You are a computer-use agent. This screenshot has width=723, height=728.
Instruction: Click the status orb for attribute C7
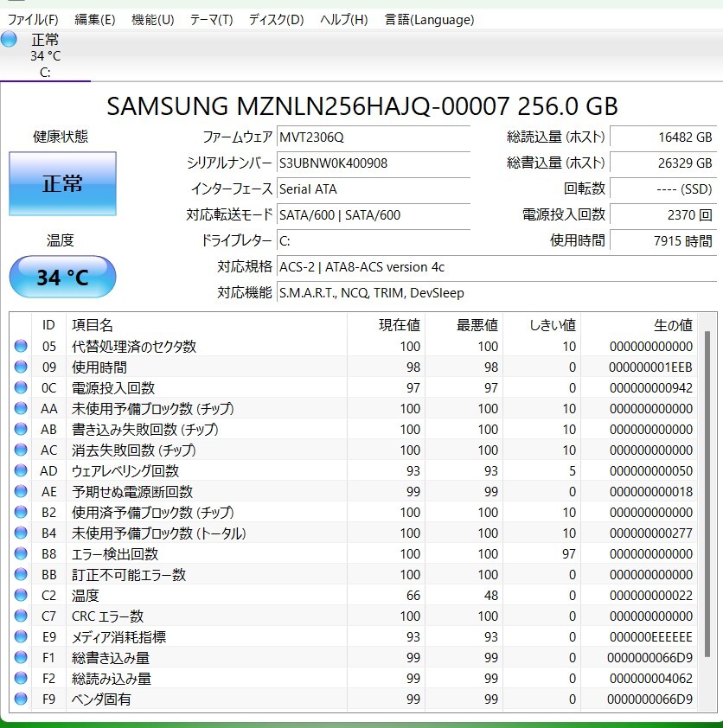coord(21,616)
